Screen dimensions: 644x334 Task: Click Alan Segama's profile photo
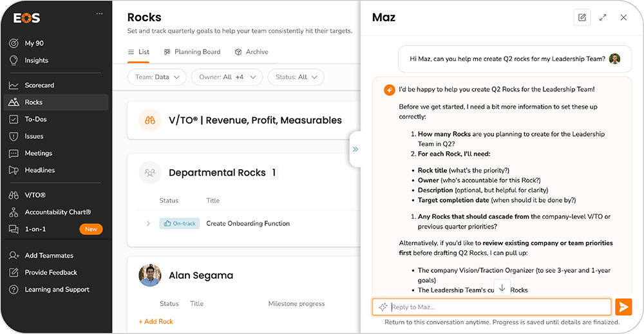150,275
